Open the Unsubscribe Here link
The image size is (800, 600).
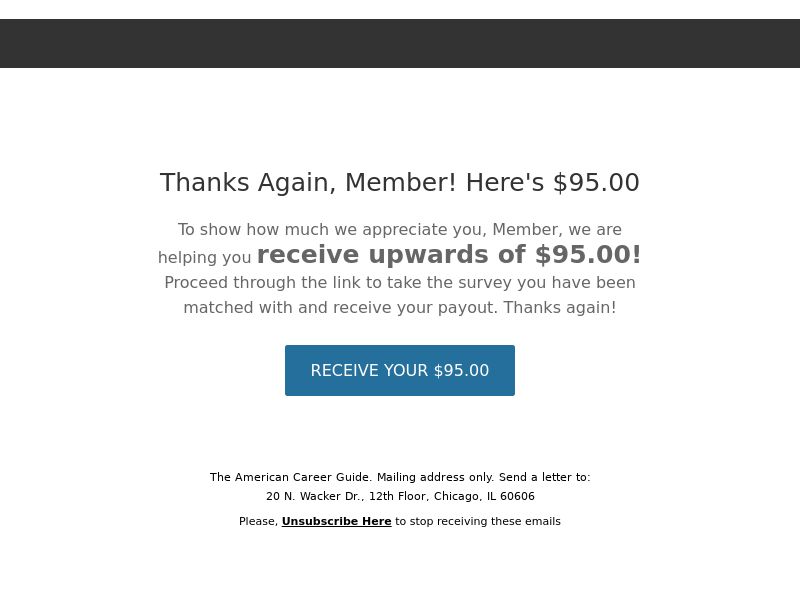[x=336, y=521]
